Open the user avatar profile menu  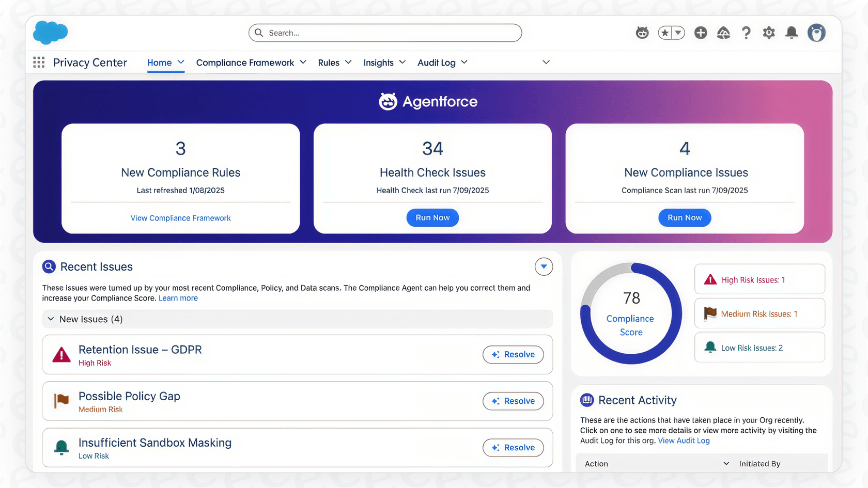(817, 33)
